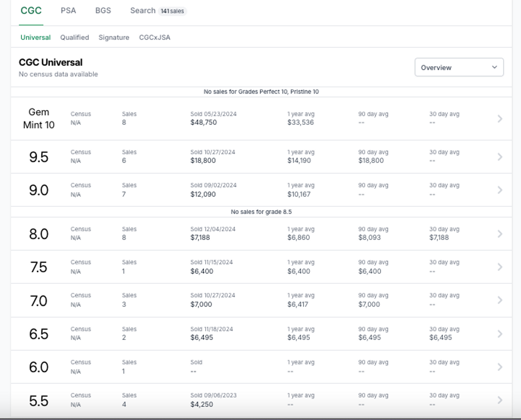Click the 5.5 grade label
The height and width of the screenshot is (420, 521).
[39, 401]
